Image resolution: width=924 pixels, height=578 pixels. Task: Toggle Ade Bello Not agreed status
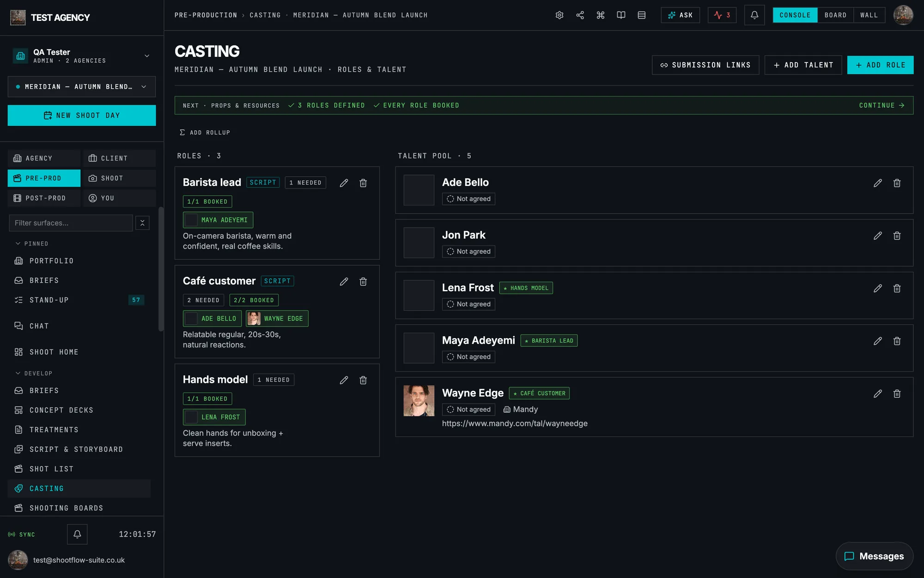click(468, 199)
